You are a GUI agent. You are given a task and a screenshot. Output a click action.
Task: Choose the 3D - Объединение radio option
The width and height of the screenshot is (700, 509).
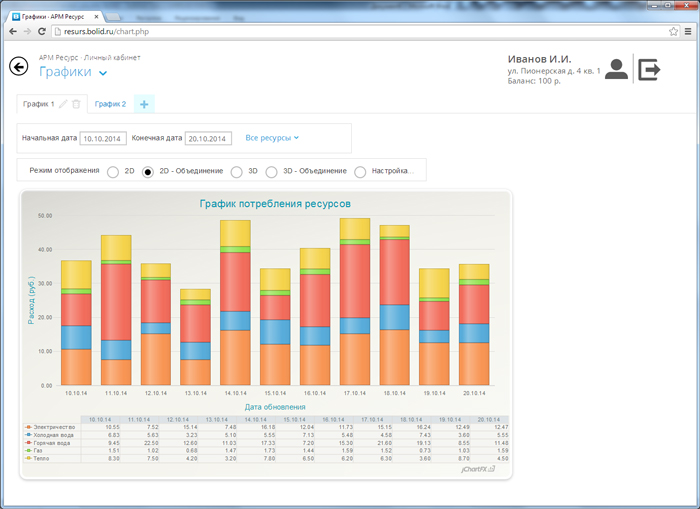click(x=271, y=172)
